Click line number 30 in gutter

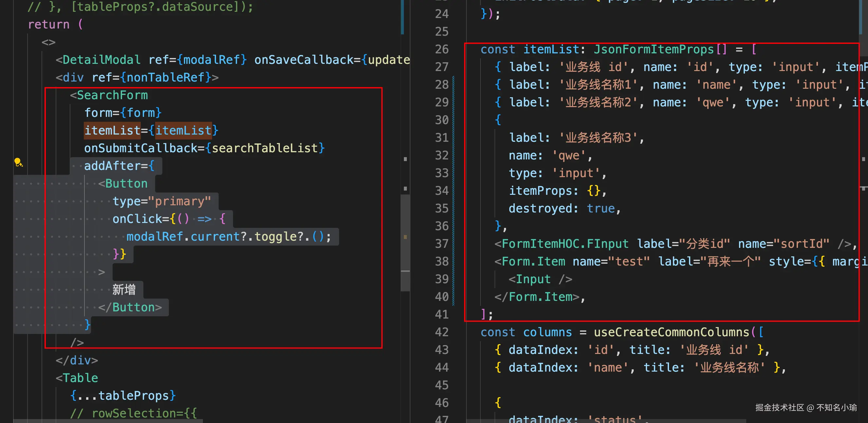442,120
